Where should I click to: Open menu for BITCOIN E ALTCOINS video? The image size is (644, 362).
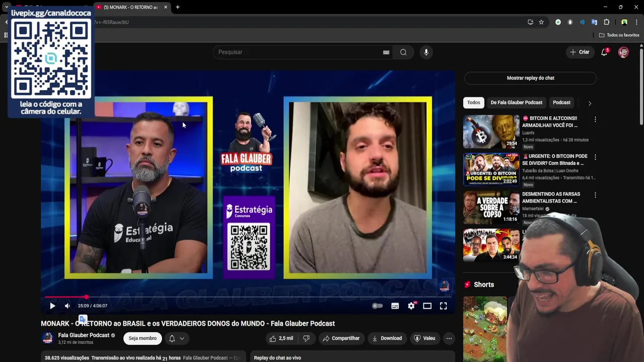point(595,119)
